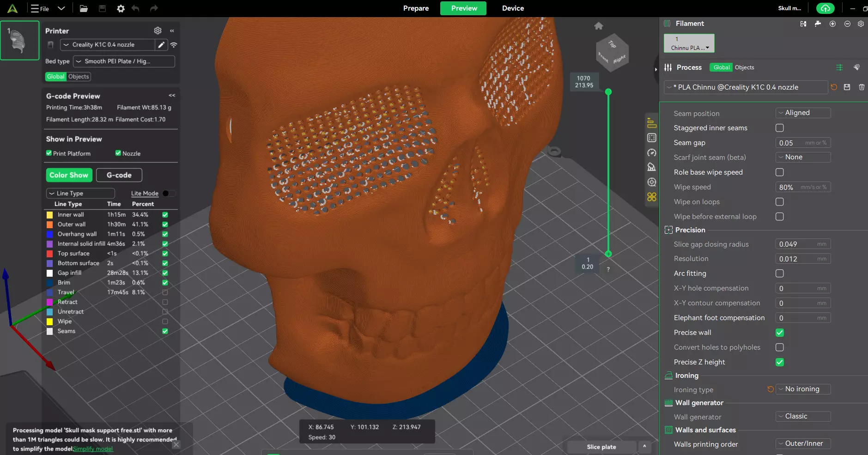Viewport: 868px width, 455px height.
Task: Open the Bed type dropdown
Action: [x=124, y=61]
